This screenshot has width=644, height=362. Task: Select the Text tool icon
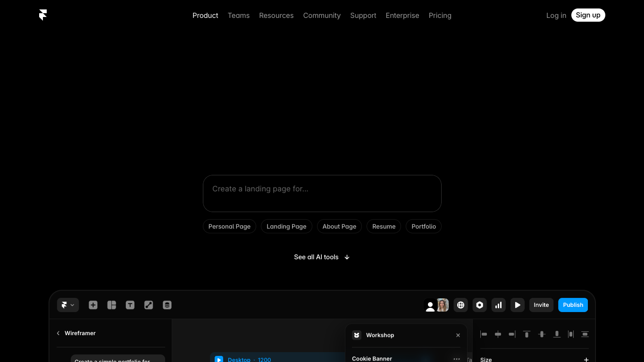coord(130,305)
